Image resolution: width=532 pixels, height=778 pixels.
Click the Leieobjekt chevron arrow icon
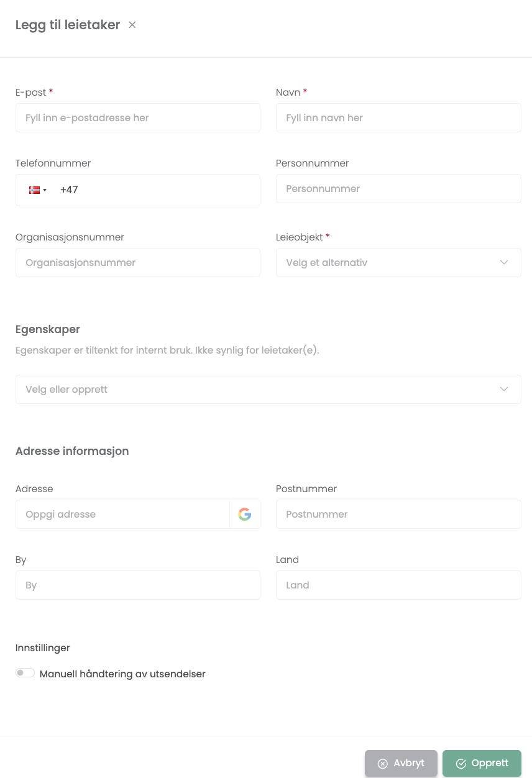[x=504, y=263]
